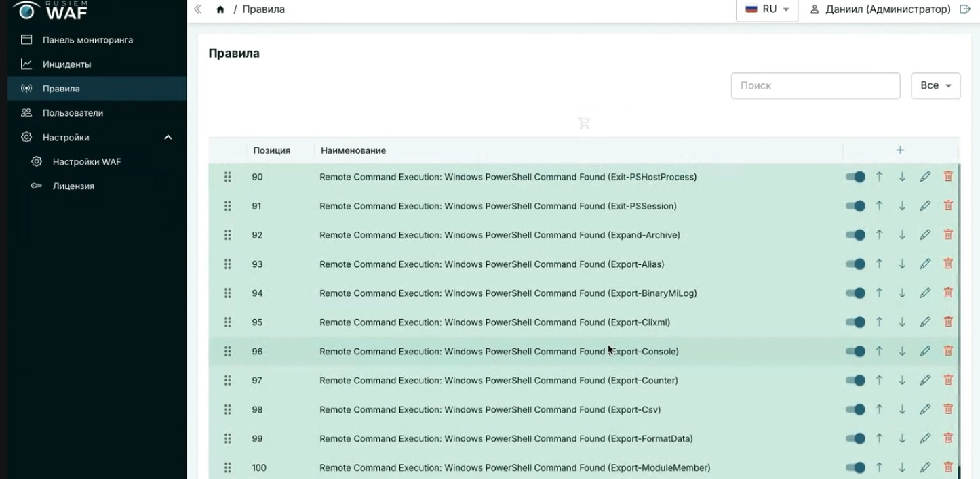Open Настройки WAF submenu item

click(87, 162)
